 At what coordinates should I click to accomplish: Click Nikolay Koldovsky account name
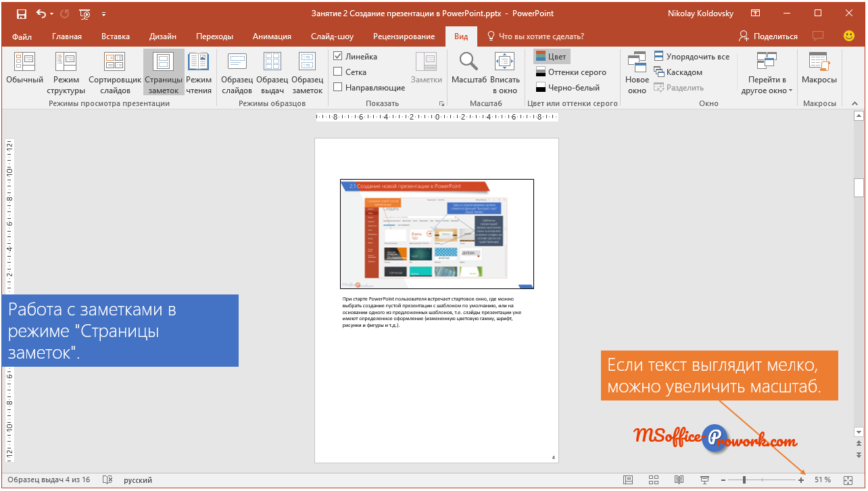point(699,14)
